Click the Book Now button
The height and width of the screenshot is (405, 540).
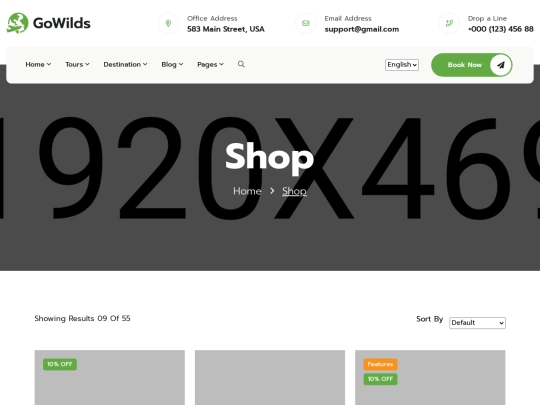tap(471, 65)
